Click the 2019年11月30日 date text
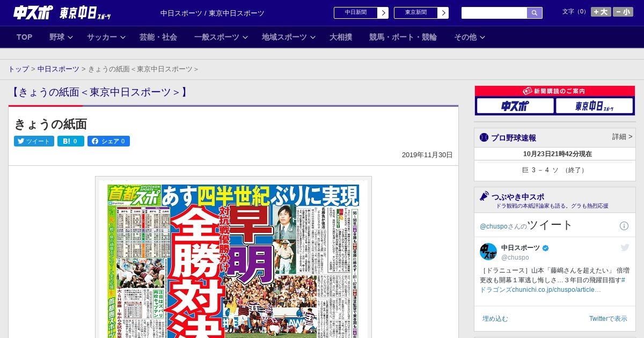The image size is (644, 338). pyautogui.click(x=427, y=155)
